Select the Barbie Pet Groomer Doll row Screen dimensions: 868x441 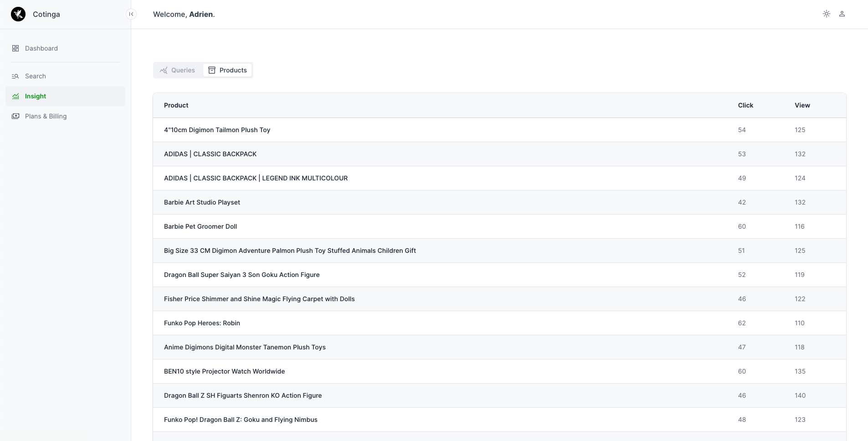[499, 226]
